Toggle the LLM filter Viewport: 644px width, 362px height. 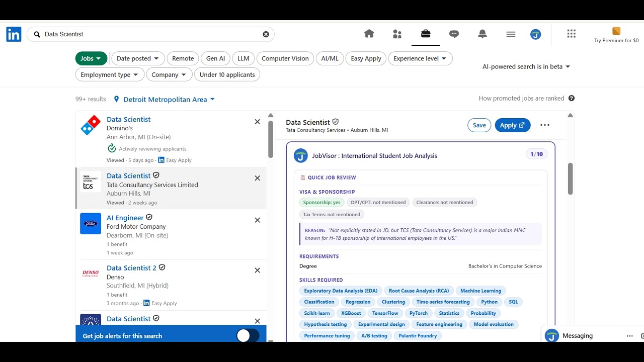click(x=244, y=58)
